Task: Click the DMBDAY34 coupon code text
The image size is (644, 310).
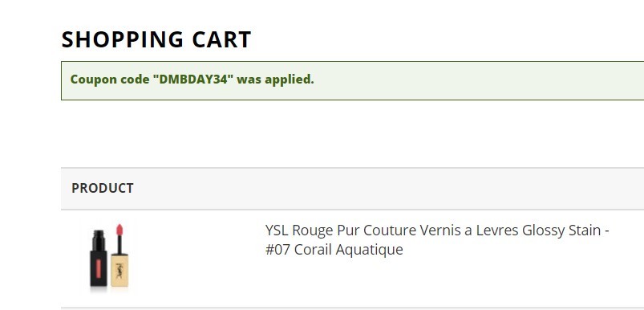Action: click(193, 80)
